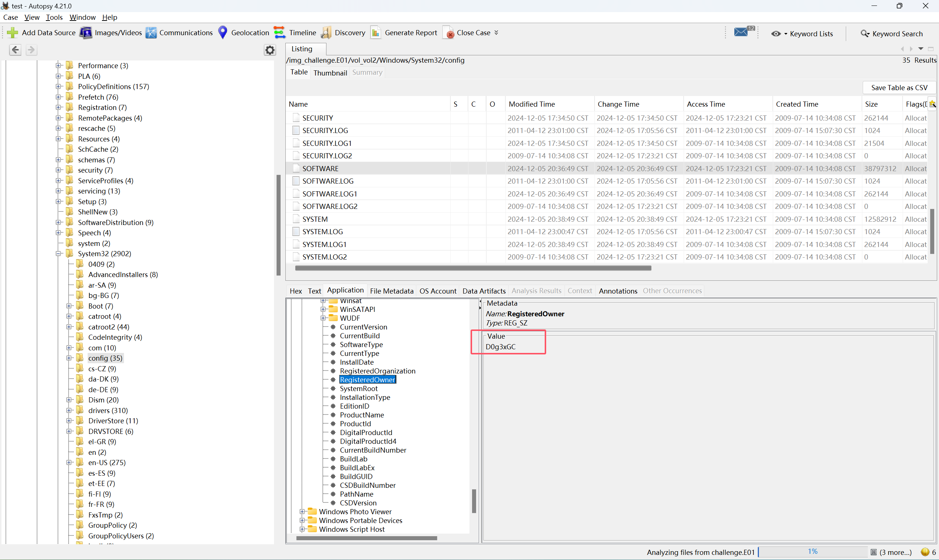Select the SchCache (2) folder

tap(98, 150)
